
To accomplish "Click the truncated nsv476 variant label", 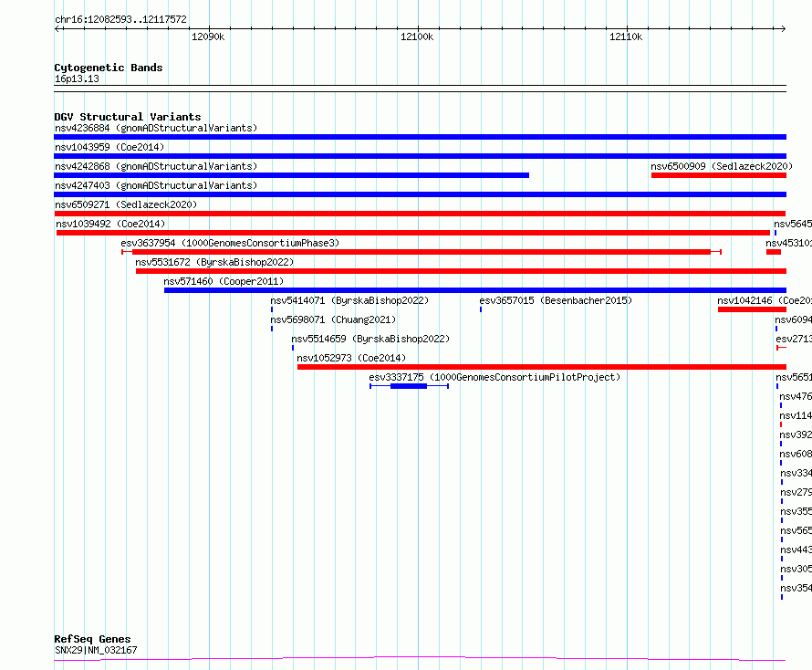I will [x=796, y=396].
